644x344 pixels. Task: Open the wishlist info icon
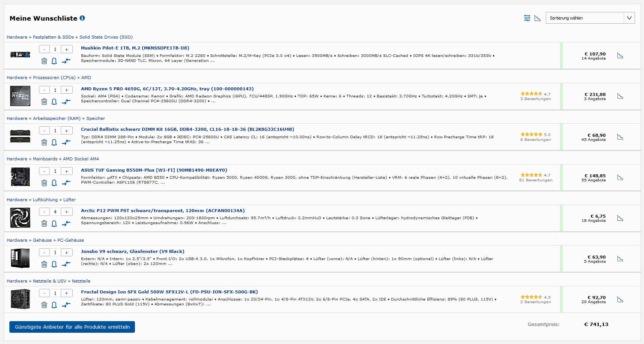pos(82,18)
